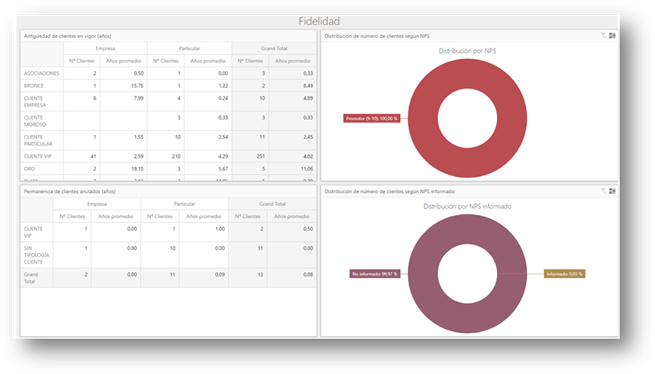Open data inspector icon on NPS informado panel
The width and height of the screenshot is (655, 374).
[x=612, y=191]
